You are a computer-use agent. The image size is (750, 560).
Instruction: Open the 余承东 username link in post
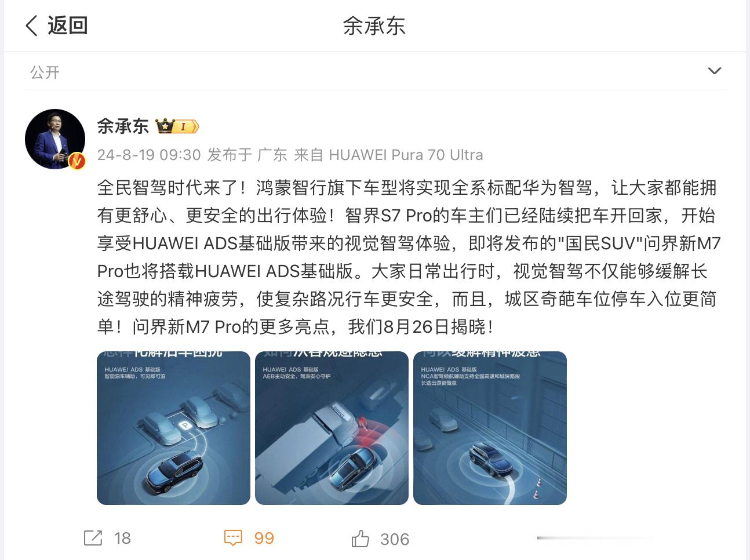coord(123,126)
